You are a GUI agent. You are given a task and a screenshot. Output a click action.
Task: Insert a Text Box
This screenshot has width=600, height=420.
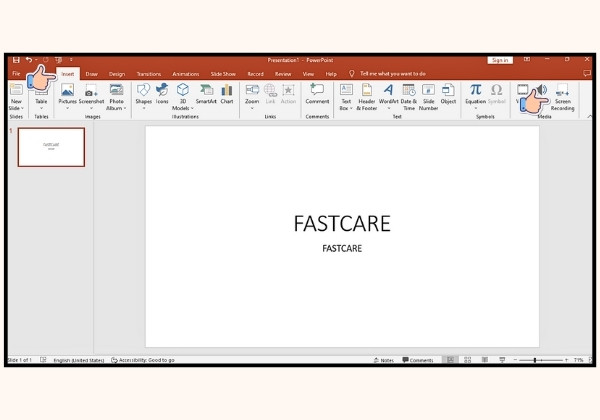pos(346,97)
